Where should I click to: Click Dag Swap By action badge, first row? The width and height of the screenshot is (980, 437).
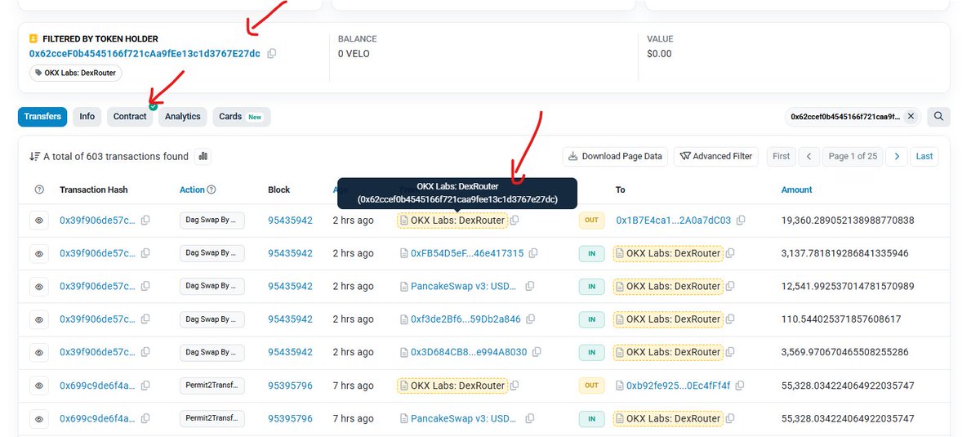pyautogui.click(x=212, y=221)
